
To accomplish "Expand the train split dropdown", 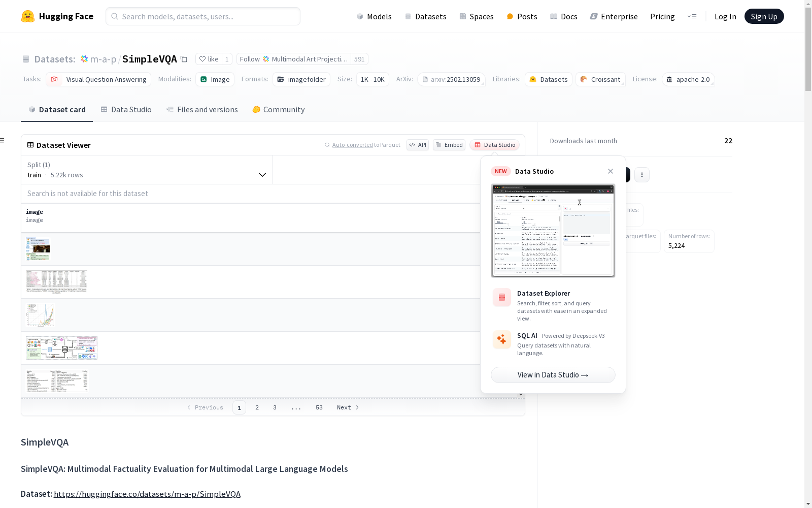I will [x=147, y=170].
